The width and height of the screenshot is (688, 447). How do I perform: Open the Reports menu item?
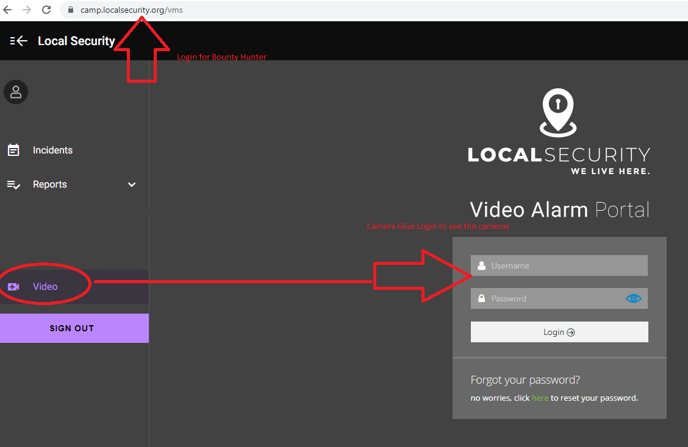(x=50, y=184)
